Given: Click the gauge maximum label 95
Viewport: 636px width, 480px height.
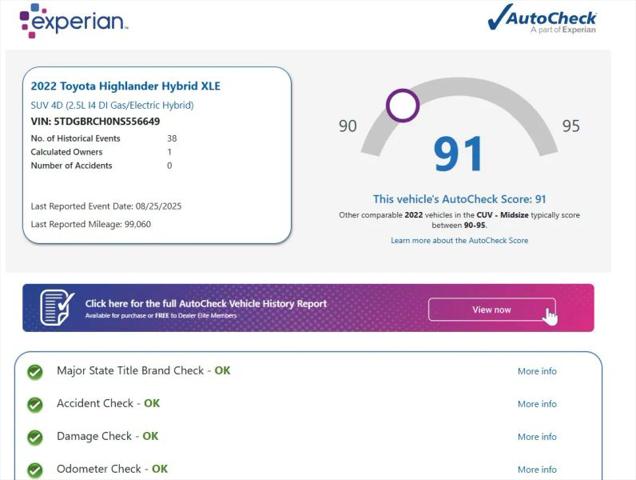Looking at the screenshot, I should (571, 126).
